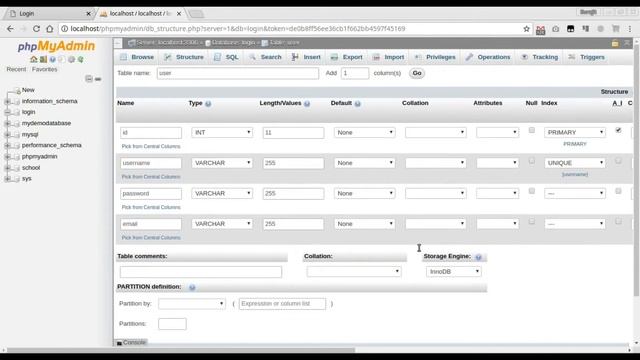Open Type dropdown for username row
This screenshot has height=360, width=640.
pyautogui.click(x=222, y=163)
